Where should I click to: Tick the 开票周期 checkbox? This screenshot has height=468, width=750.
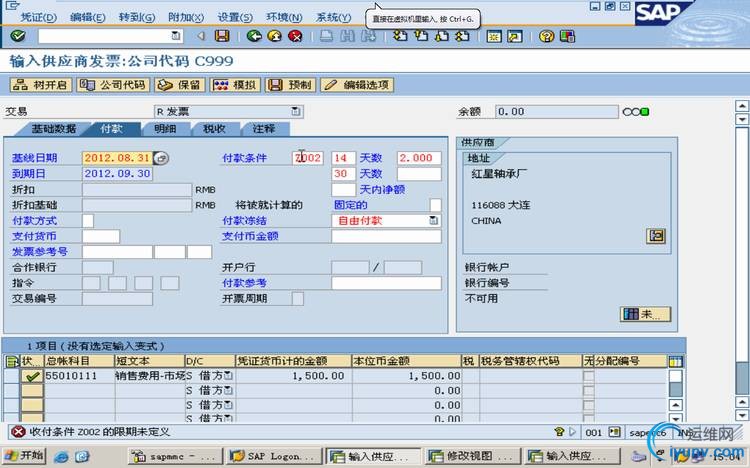pos(298,299)
